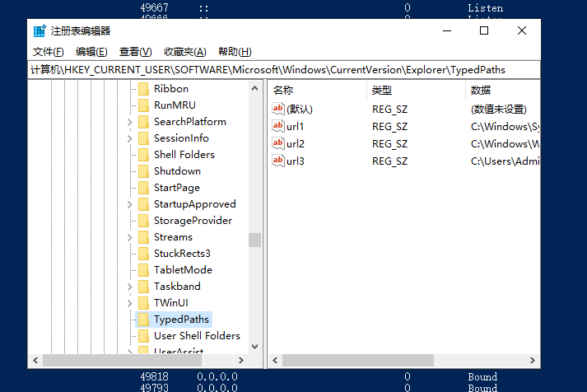The height and width of the screenshot is (392, 587).
Task: Click the tree pane scroll up arrow
Action: (x=255, y=89)
